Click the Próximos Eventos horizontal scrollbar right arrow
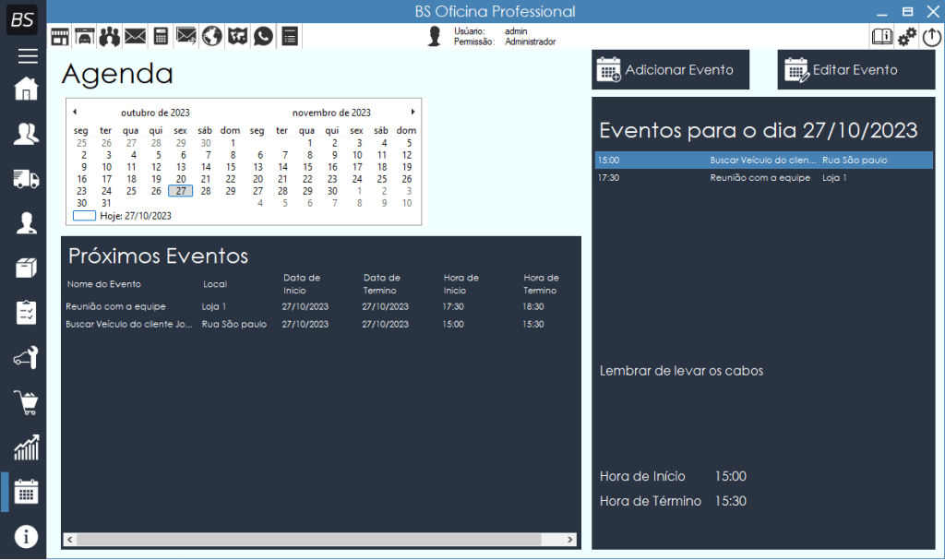945x560 pixels. click(x=572, y=539)
